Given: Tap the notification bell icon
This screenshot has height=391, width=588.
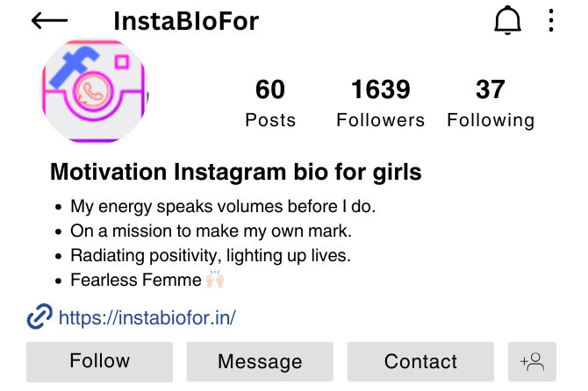Looking at the screenshot, I should (507, 20).
